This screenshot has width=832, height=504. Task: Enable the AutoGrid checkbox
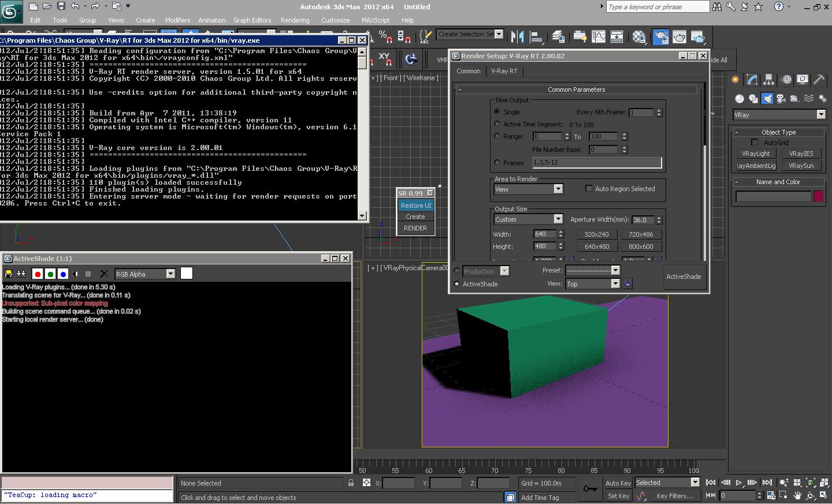click(755, 142)
